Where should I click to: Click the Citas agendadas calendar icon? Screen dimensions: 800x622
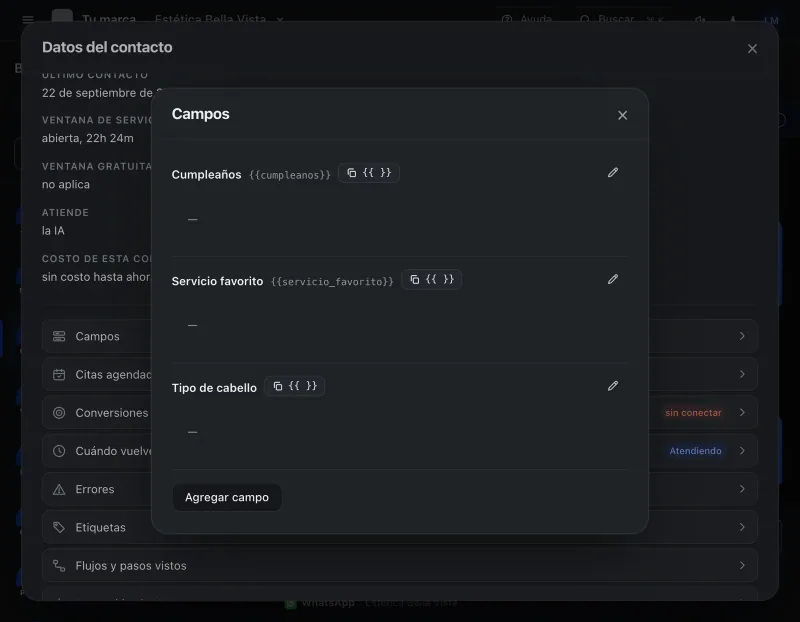[x=59, y=375]
